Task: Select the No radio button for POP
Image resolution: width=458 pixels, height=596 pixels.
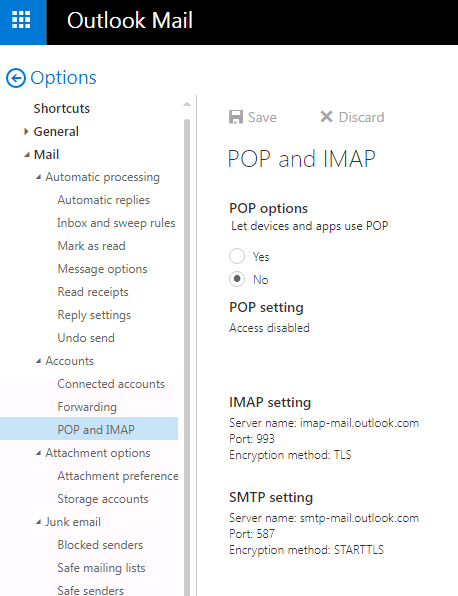Action: [x=237, y=279]
